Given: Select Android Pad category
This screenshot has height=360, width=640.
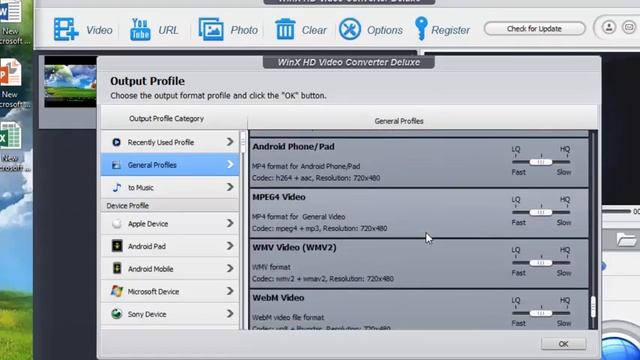Looking at the screenshot, I should pyautogui.click(x=170, y=246).
